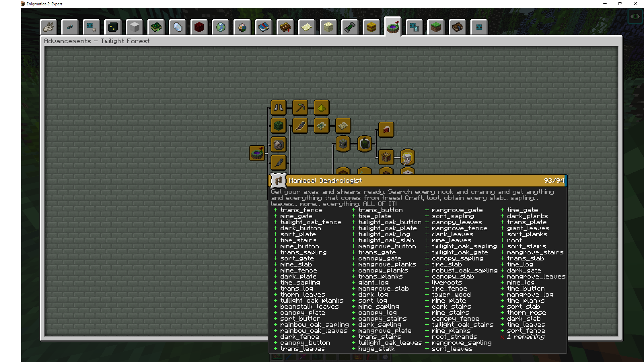Select the yellow paper map tab
The image size is (644, 362).
[x=307, y=27]
